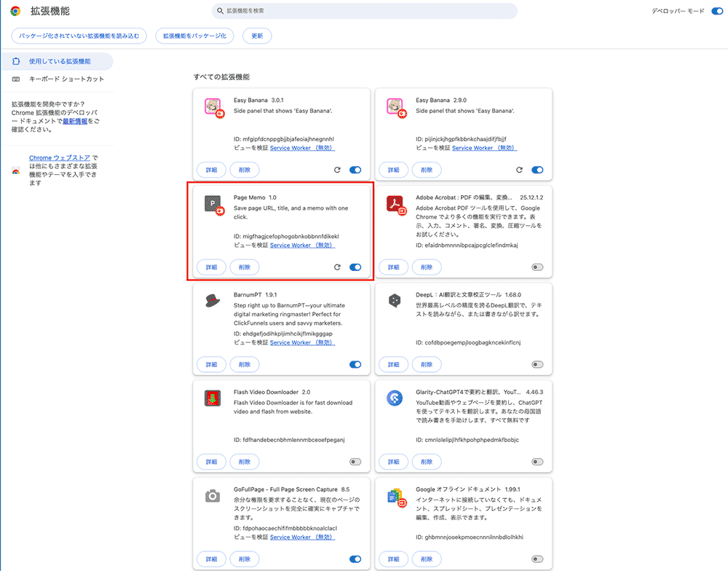The height and width of the screenshot is (571, 728).
Task: Open 使用している拡張機能 in sidebar
Action: 60,61
